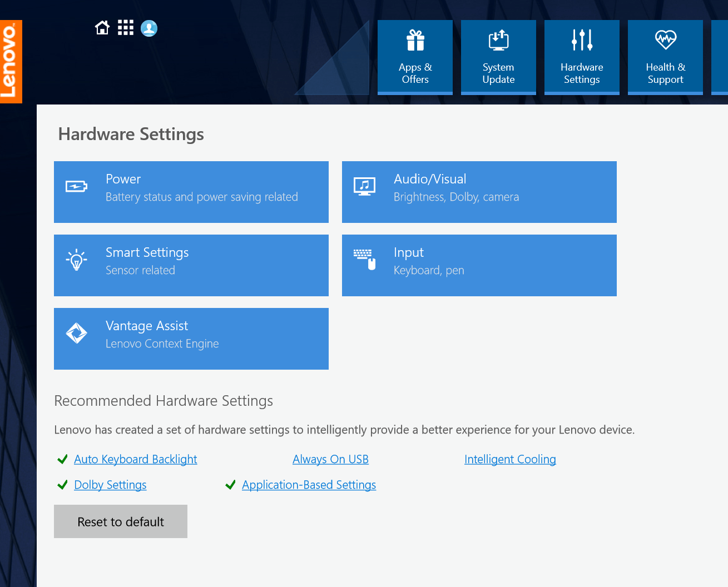Click the System Update download icon
This screenshot has width=728, height=587.
pos(499,40)
